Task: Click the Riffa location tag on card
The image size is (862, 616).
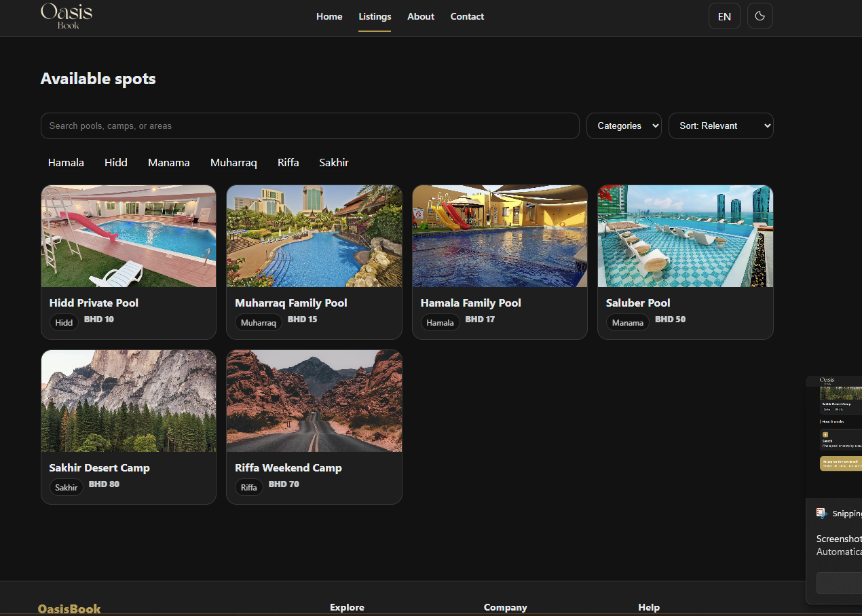Action: [249, 487]
